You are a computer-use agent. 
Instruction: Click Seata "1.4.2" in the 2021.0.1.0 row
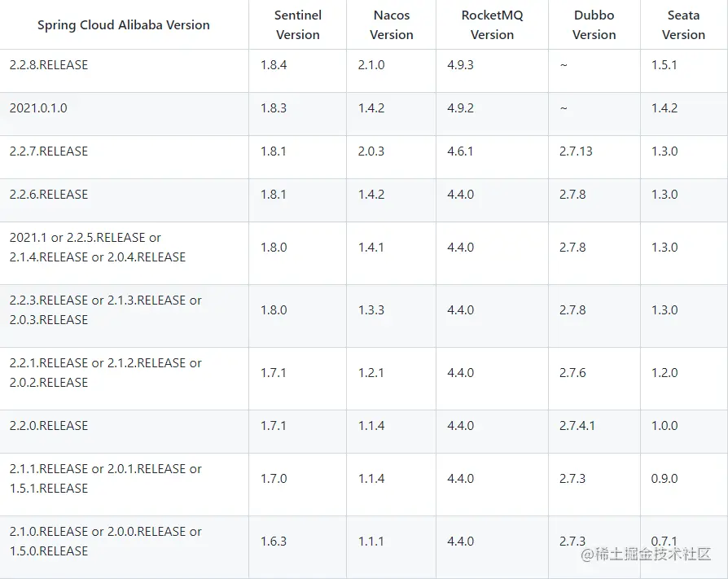point(664,108)
